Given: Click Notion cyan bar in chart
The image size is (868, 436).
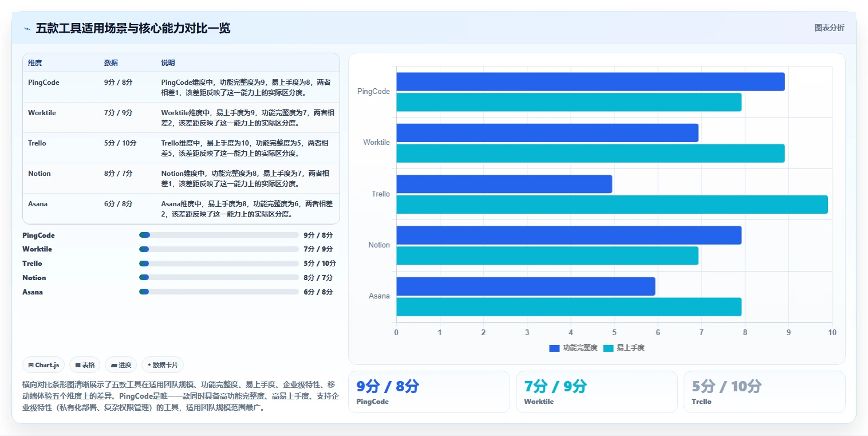Looking at the screenshot, I should pyautogui.click(x=547, y=256).
